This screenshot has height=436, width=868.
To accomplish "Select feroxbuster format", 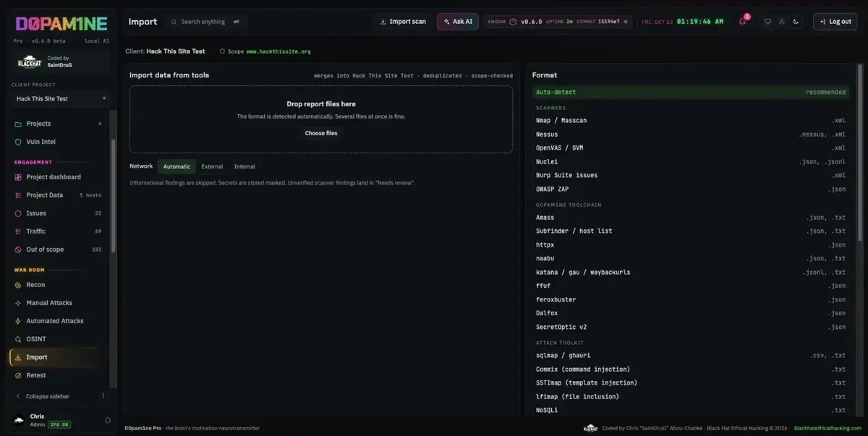I will point(691,299).
